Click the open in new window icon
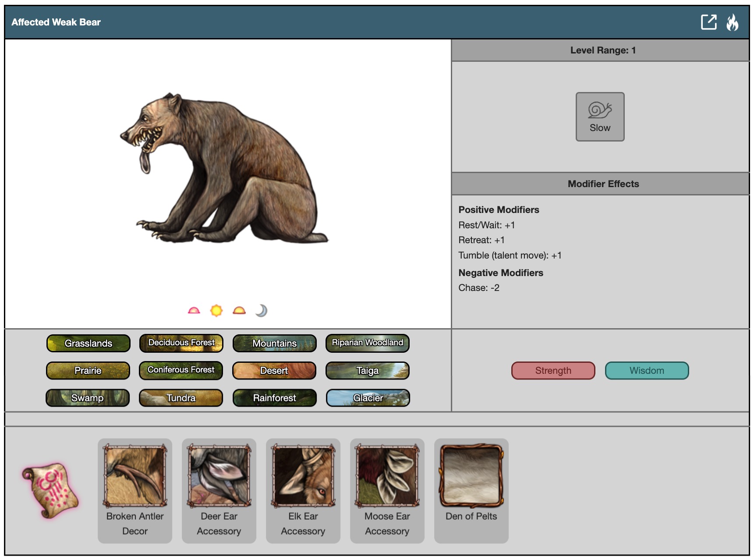 [x=708, y=22]
